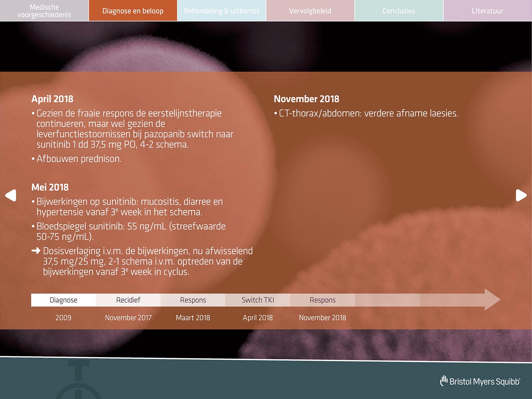Screen dimensions: 532x399
Task: Click the timeline arrowhead at the end
Action: [492, 300]
